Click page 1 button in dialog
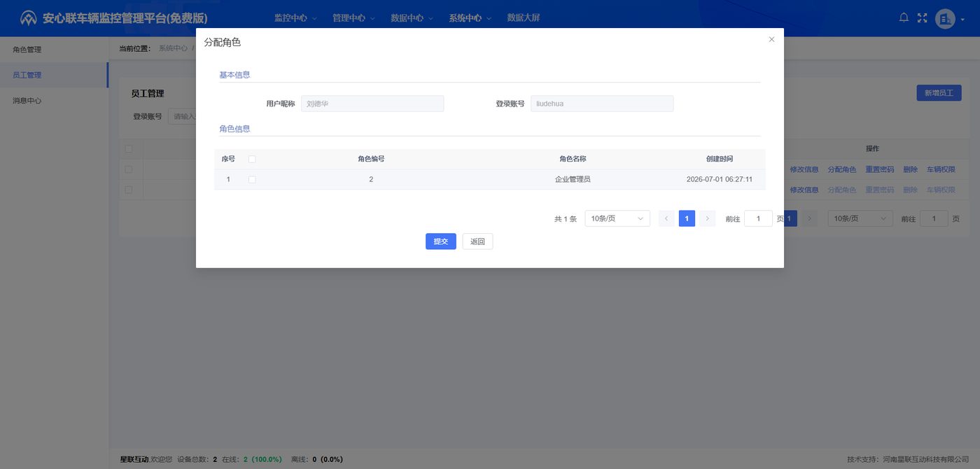The image size is (980, 469). [x=687, y=219]
